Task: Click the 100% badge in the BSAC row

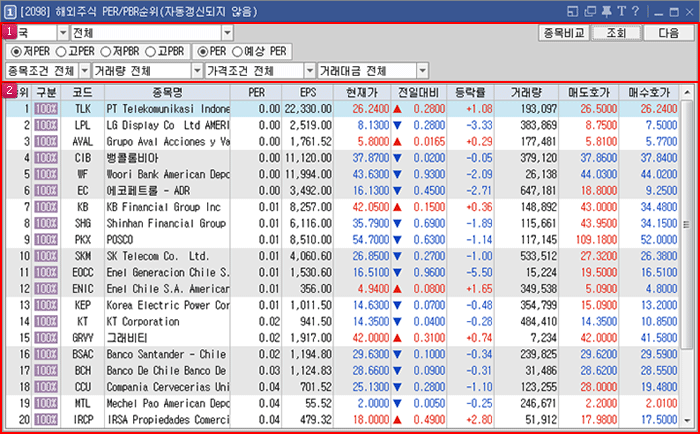Action: [46, 355]
